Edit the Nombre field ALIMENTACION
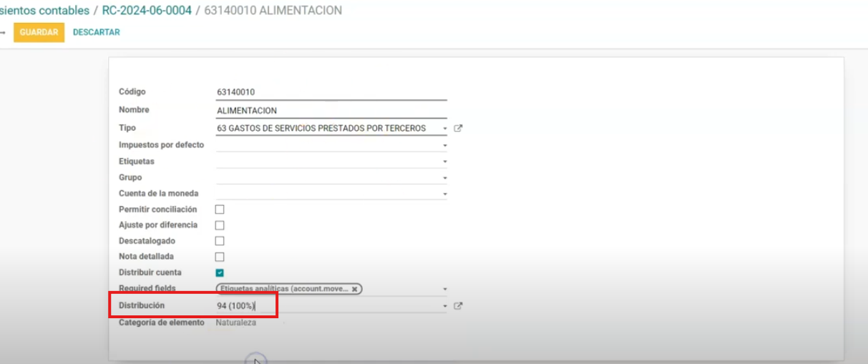The width and height of the screenshot is (868, 364). [x=331, y=110]
